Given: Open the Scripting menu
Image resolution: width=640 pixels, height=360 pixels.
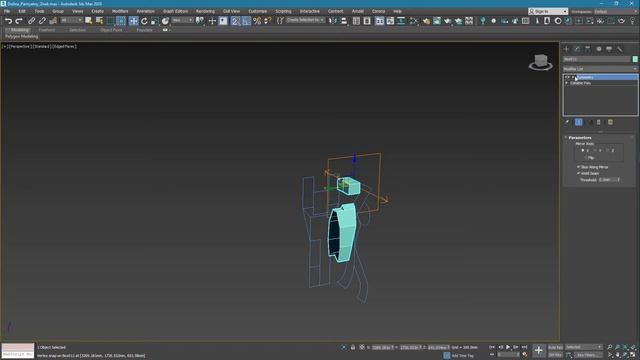Looking at the screenshot, I should (x=283, y=11).
